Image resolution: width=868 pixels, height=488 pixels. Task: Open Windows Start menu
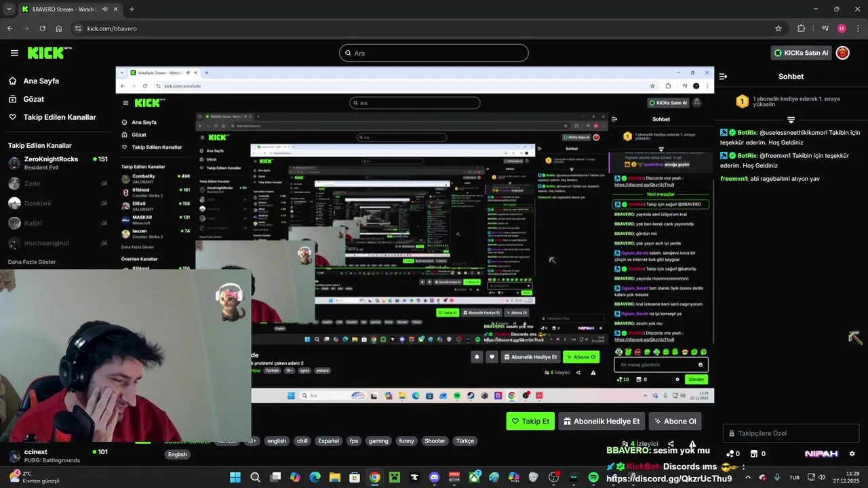tap(235, 477)
